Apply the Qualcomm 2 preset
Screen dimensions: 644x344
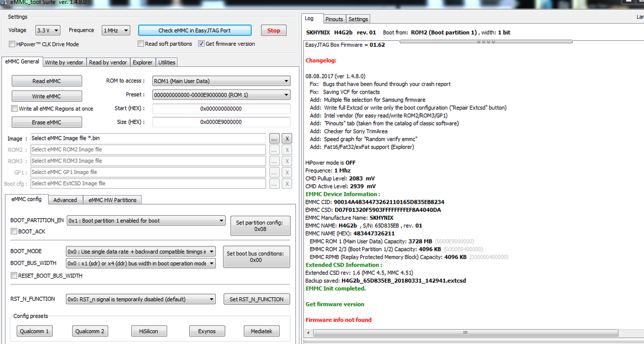90,331
